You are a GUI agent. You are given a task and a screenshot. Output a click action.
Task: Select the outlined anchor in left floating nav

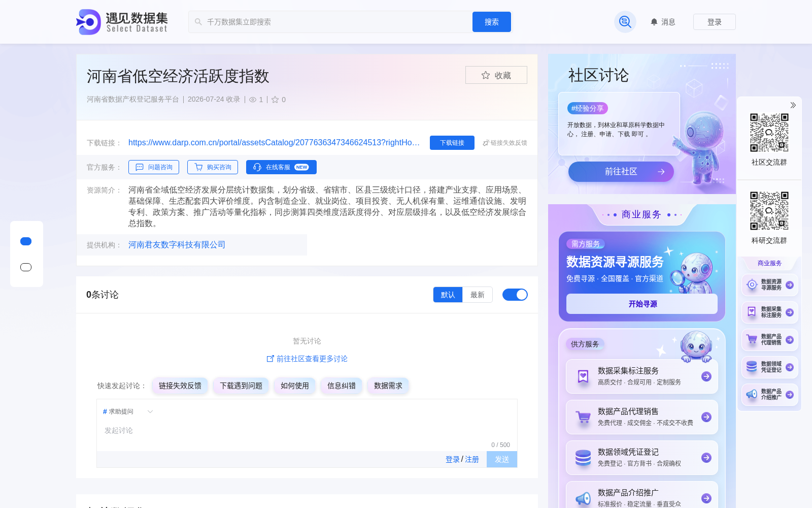click(x=26, y=267)
